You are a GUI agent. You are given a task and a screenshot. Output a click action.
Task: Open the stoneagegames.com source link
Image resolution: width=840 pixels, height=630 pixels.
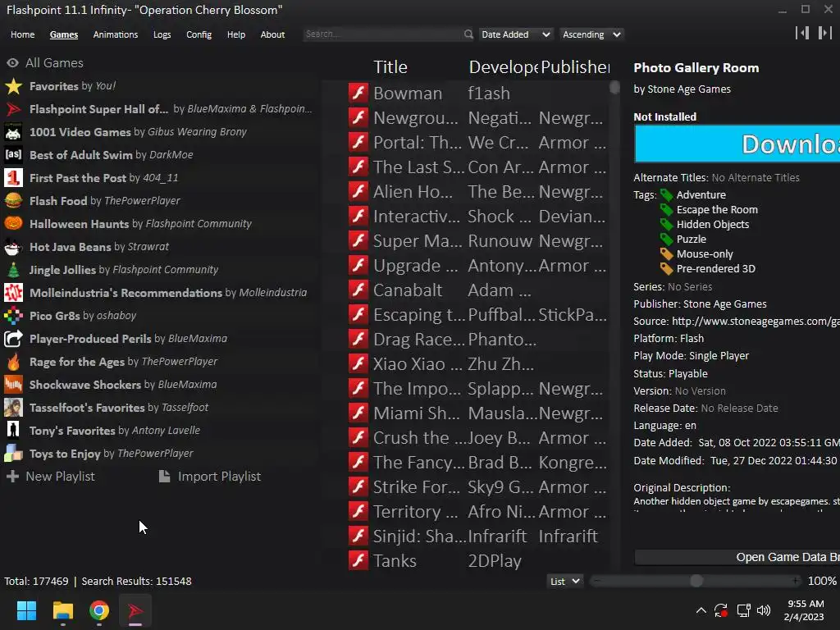click(x=756, y=321)
